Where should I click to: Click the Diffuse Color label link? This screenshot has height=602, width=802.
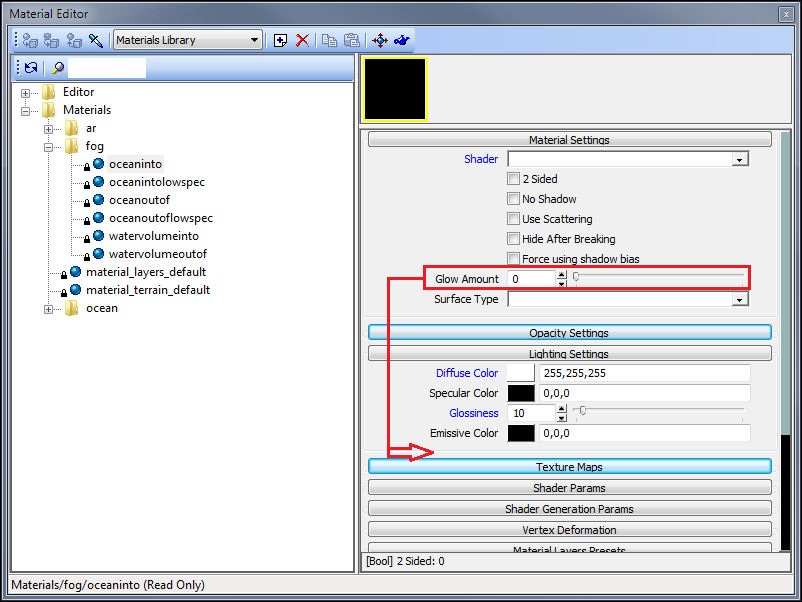pos(466,373)
